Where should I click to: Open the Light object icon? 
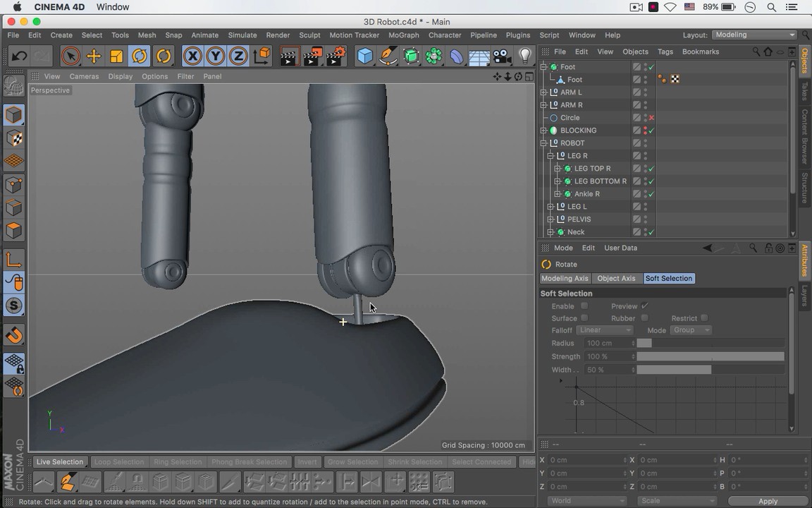tap(525, 56)
